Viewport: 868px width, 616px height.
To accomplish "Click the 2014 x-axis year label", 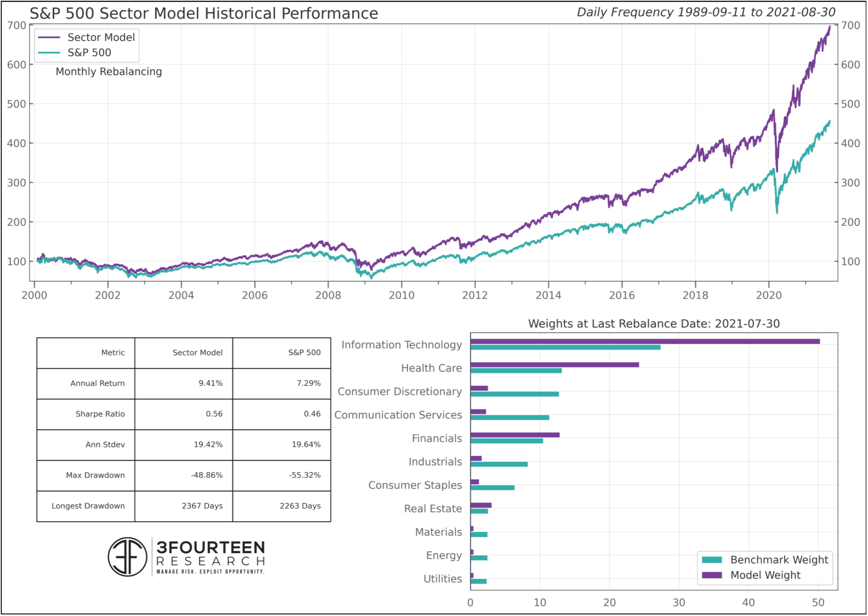I will 549,295.
